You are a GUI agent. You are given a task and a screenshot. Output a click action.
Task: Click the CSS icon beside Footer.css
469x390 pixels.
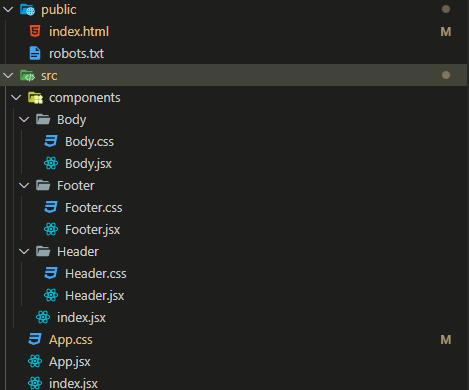pos(51,207)
